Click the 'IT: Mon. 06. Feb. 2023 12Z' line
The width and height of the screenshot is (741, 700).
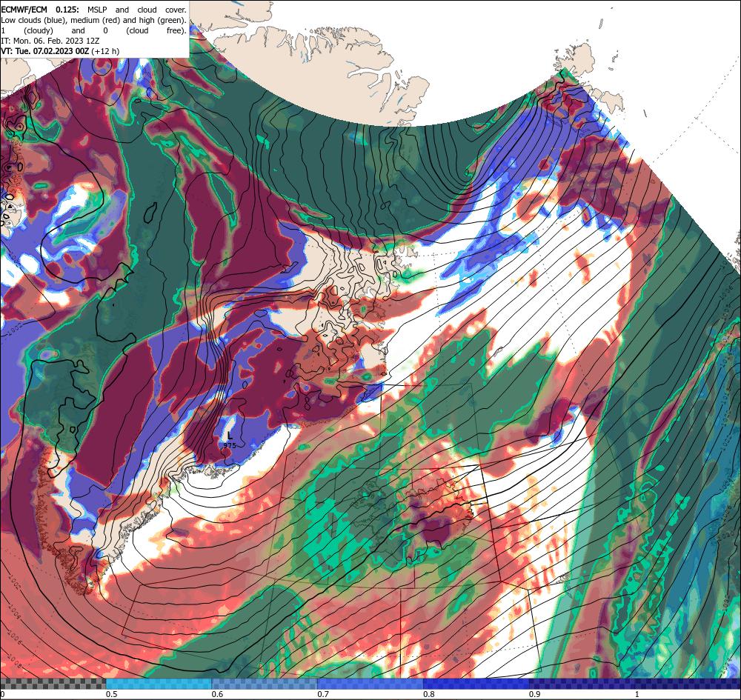tap(50, 41)
